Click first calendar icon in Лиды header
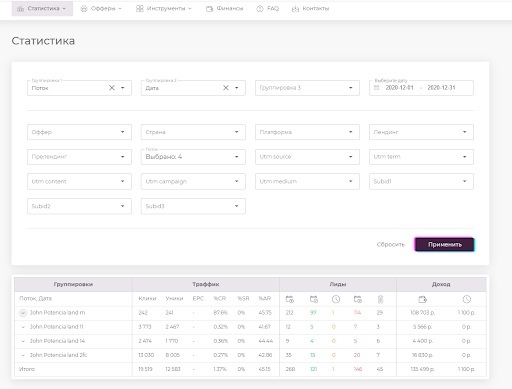The width and height of the screenshot is (512, 389). click(x=290, y=299)
